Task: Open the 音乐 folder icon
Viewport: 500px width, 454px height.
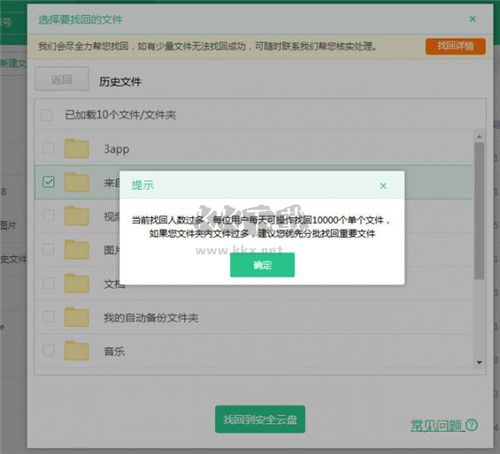Action: [77, 351]
